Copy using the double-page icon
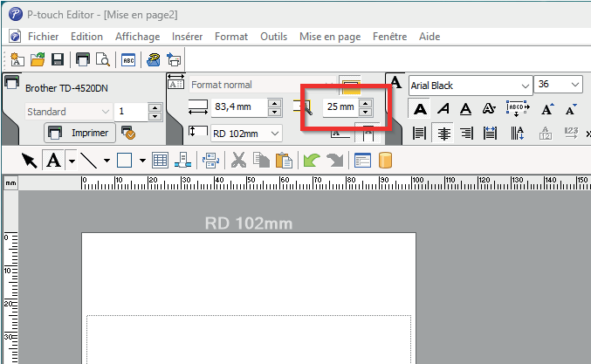The height and width of the screenshot is (364, 591). coord(261,161)
